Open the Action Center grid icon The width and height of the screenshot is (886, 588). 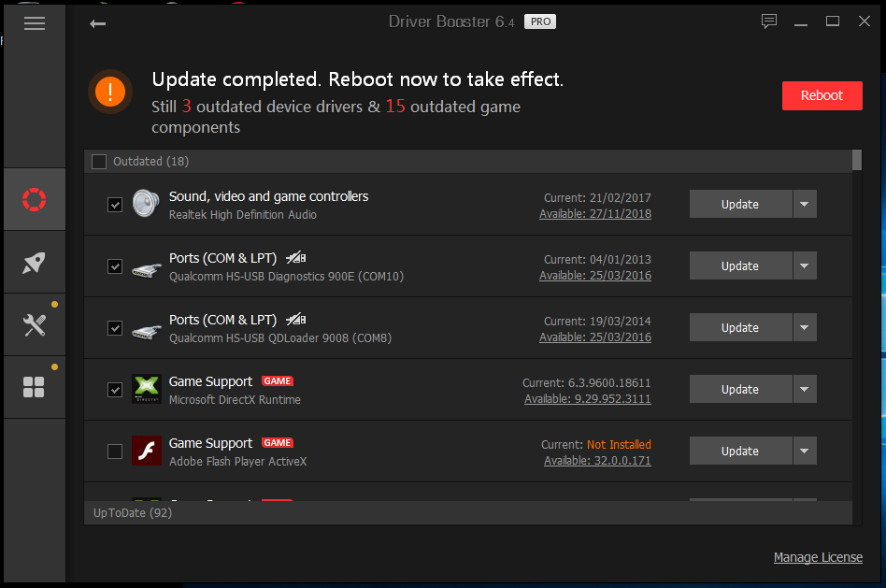tap(35, 387)
